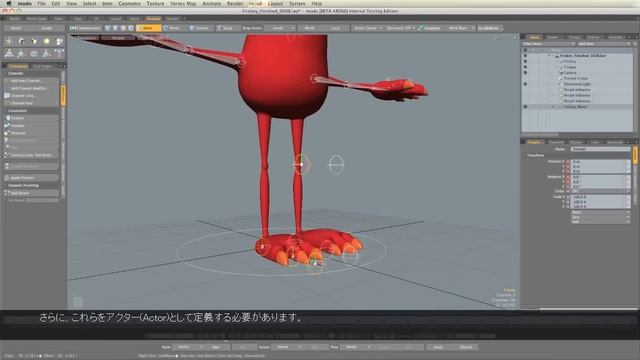Collapse the scene file tree node
The height and width of the screenshot is (360, 640).
pyautogui.click(x=549, y=56)
